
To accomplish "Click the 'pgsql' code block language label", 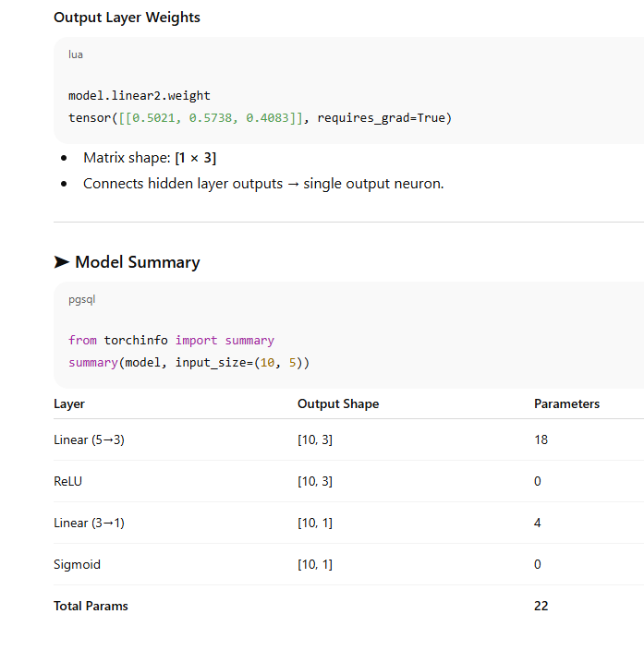I will click(81, 299).
